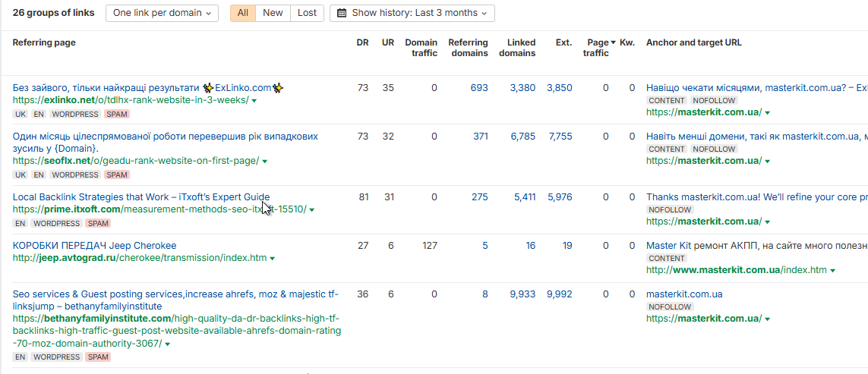Open 'Local Backlink Strategies that Work' page link
Screen dimensions: 868x374
141,197
